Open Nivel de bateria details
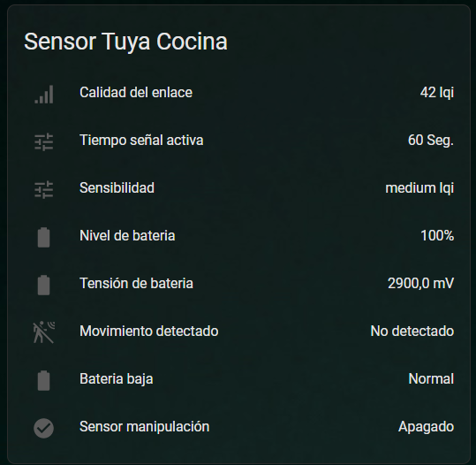 [238, 235]
